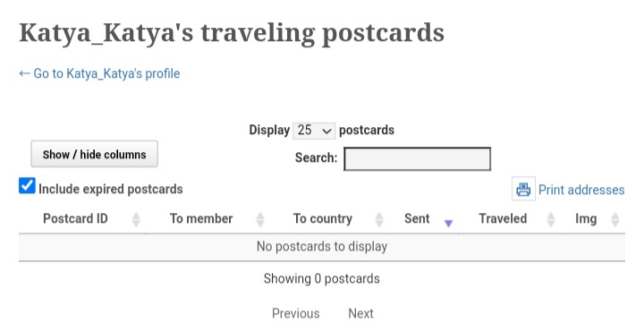Viewport: 644px width, 332px height.
Task: Click the Print addresses link
Action: (581, 190)
